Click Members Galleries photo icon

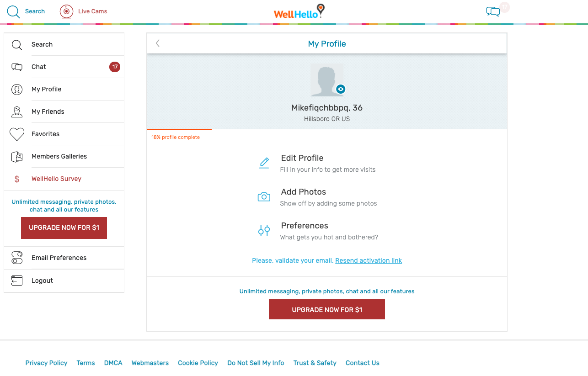(x=17, y=157)
